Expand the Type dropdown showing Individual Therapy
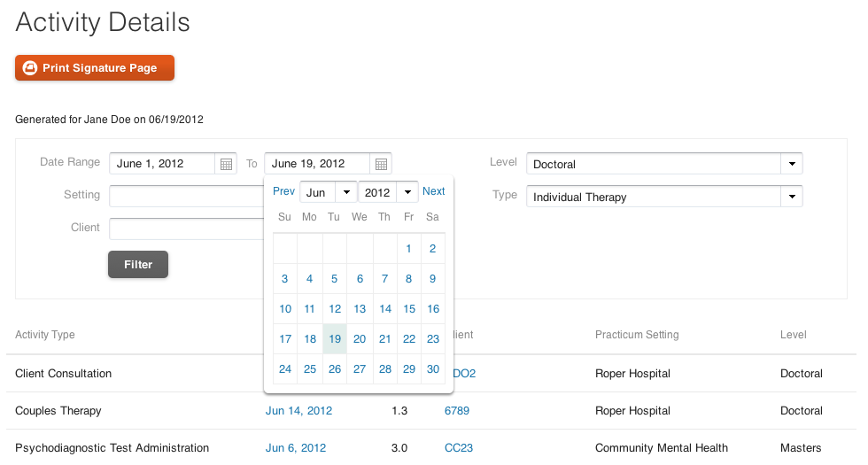868x465 pixels. (x=664, y=197)
